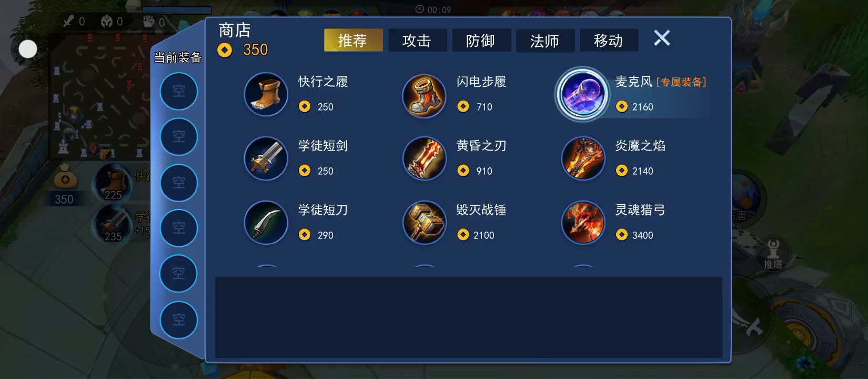Click the first empty 空 equipment slot
This screenshot has height=379, width=868.
pos(179,91)
